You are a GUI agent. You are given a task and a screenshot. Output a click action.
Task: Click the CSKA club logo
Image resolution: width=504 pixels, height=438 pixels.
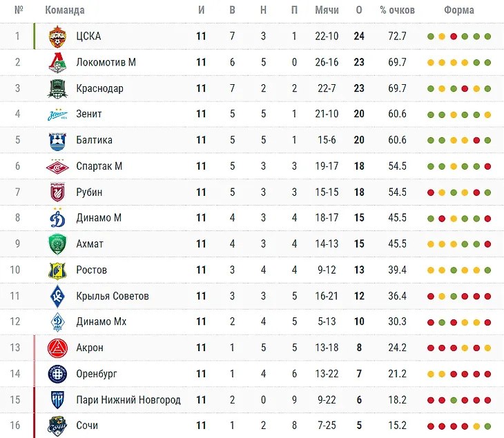[x=57, y=36]
